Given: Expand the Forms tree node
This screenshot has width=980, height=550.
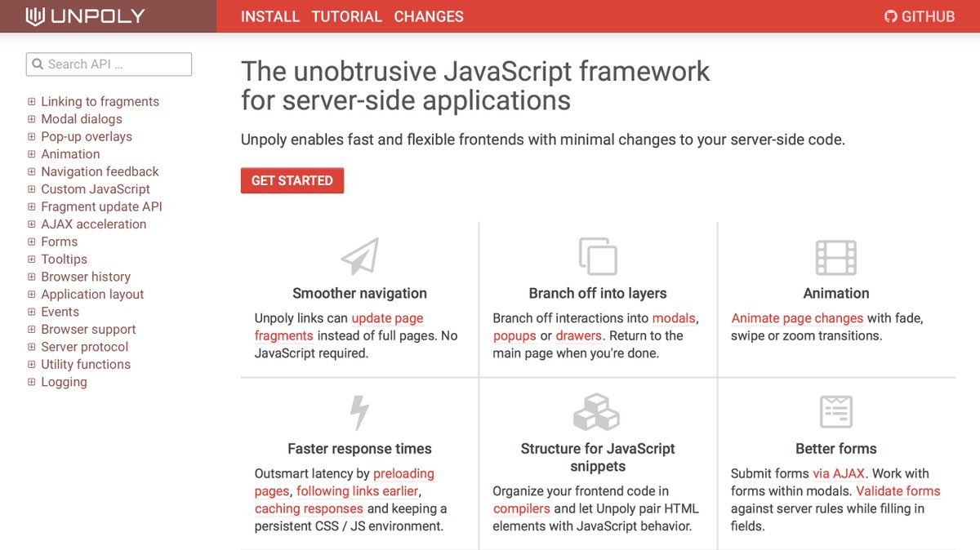Looking at the screenshot, I should (32, 242).
